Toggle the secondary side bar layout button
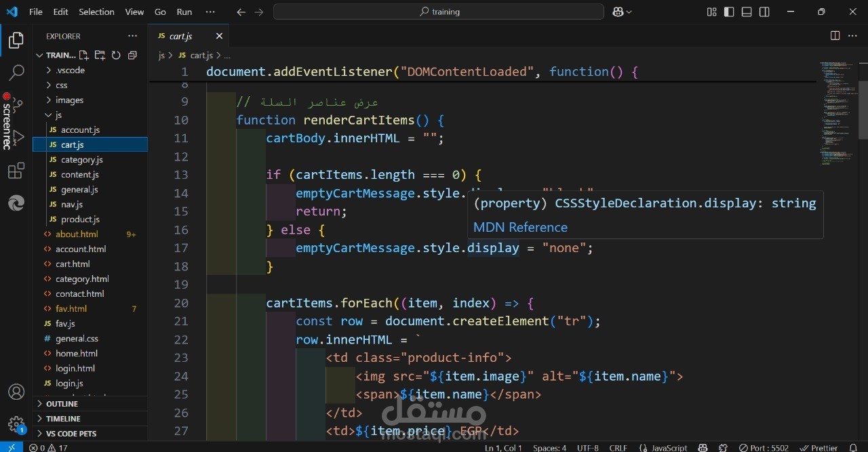The image size is (868, 452). pyautogui.click(x=764, y=12)
